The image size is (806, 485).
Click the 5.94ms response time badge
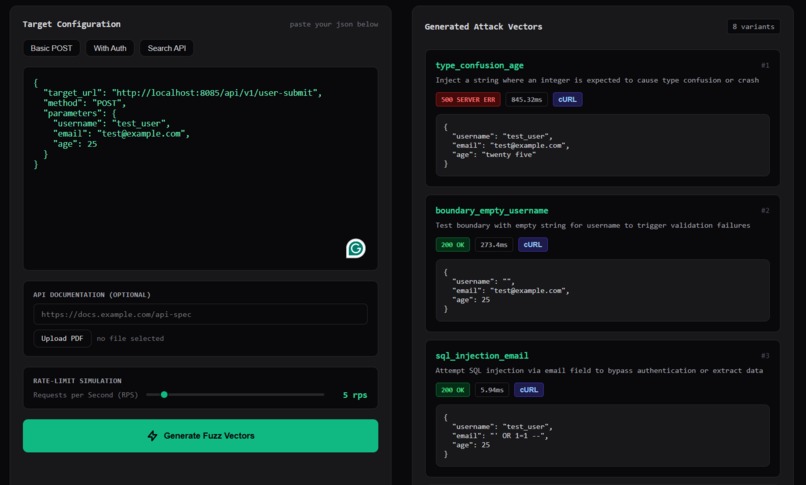click(491, 390)
